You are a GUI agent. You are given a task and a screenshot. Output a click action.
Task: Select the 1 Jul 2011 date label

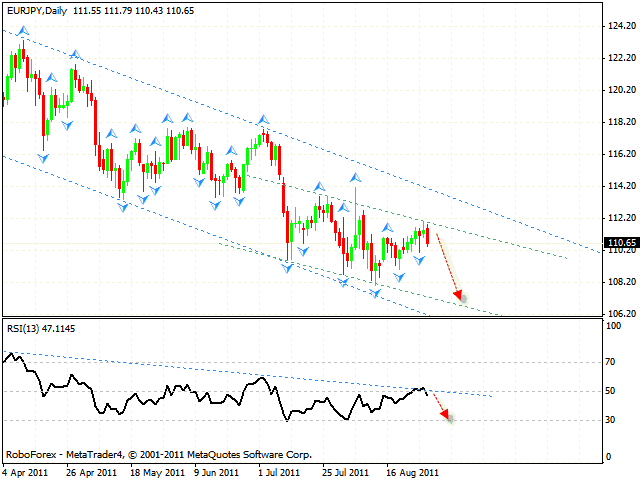[x=283, y=469]
